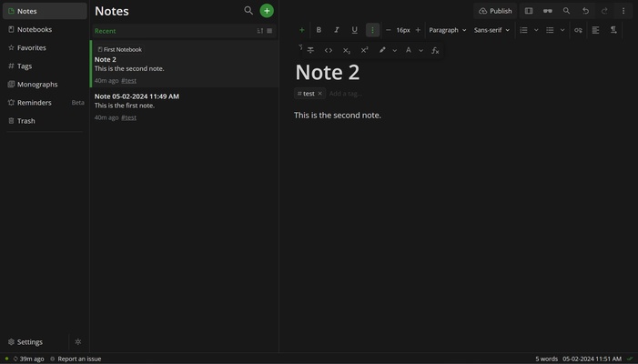Insert math formula with fx icon
Viewport: 638px width, 364px height.
435,50
